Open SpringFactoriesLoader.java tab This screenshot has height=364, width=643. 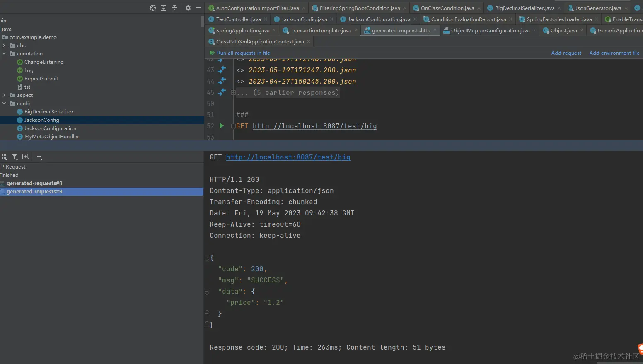point(559,19)
